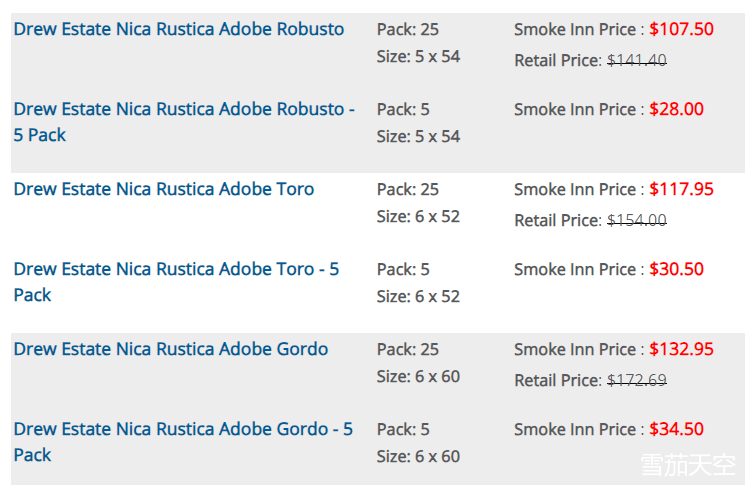Click the $30.50 price

(676, 269)
